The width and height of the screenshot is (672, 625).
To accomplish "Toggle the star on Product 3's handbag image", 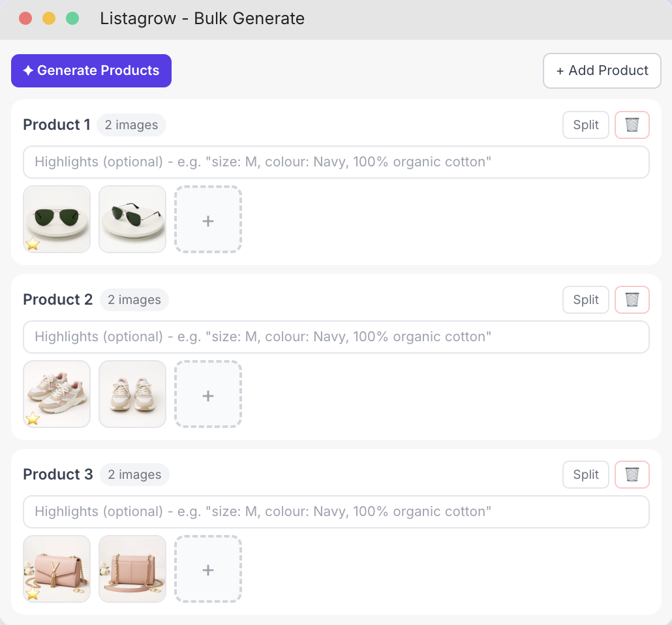I will (32, 594).
